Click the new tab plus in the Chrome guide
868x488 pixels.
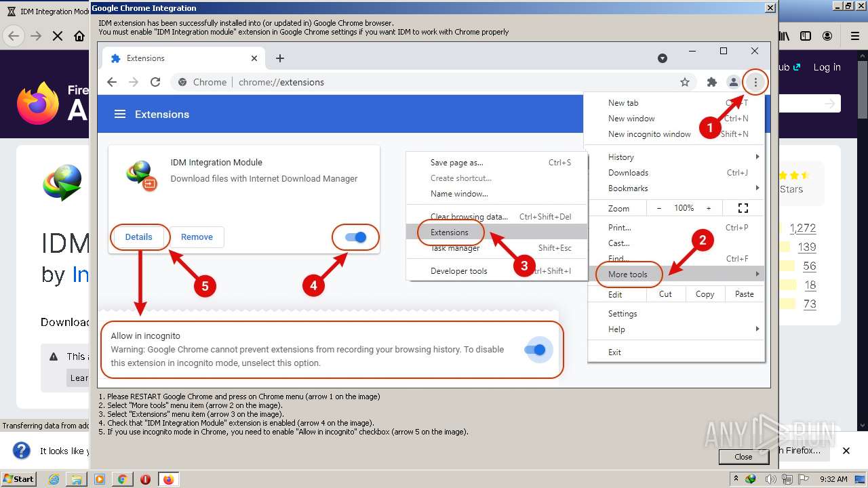[280, 58]
